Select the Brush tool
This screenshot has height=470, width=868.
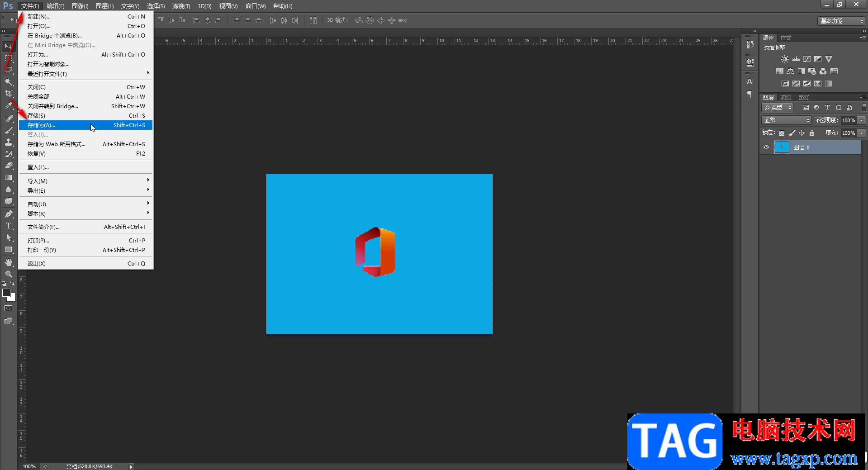tap(8, 130)
